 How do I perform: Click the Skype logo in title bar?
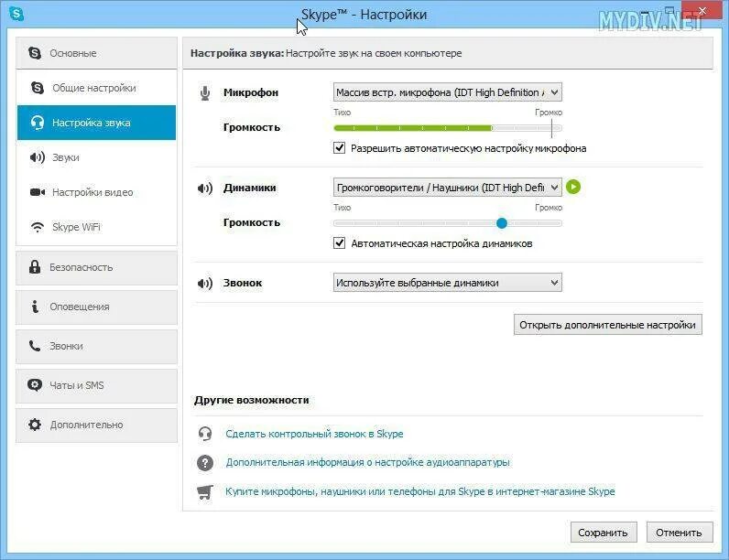[x=16, y=14]
